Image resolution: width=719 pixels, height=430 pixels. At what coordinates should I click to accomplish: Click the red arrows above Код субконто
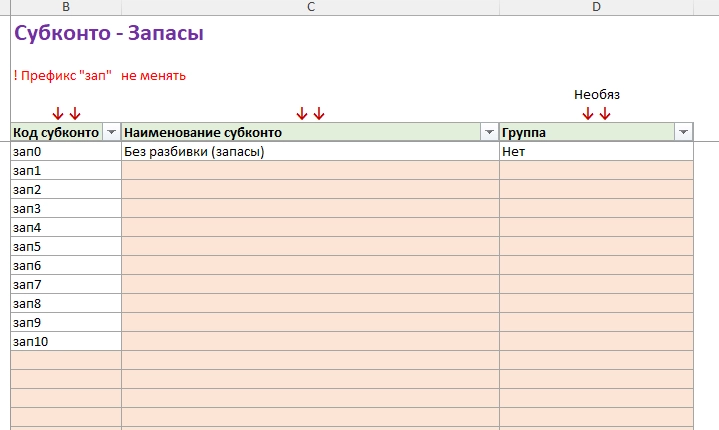[66, 113]
